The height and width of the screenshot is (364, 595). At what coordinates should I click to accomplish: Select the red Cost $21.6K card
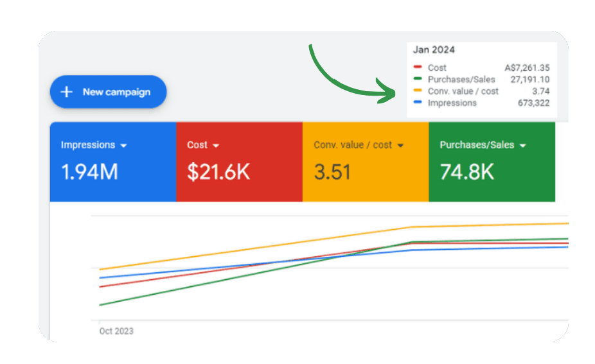240,162
